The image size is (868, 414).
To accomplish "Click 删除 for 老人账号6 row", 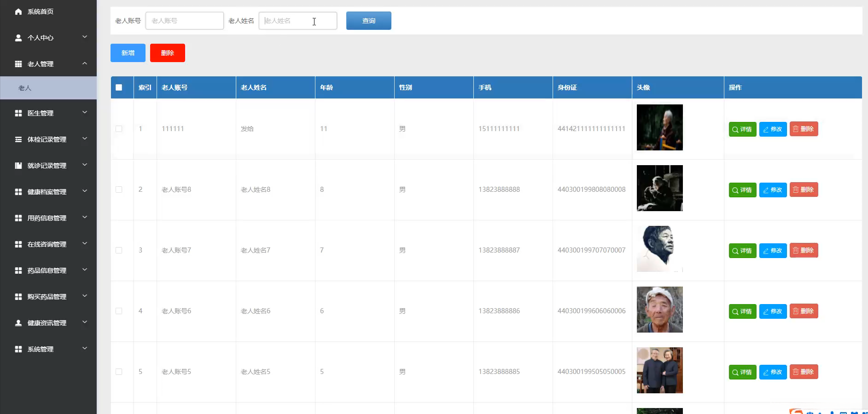I will [804, 311].
